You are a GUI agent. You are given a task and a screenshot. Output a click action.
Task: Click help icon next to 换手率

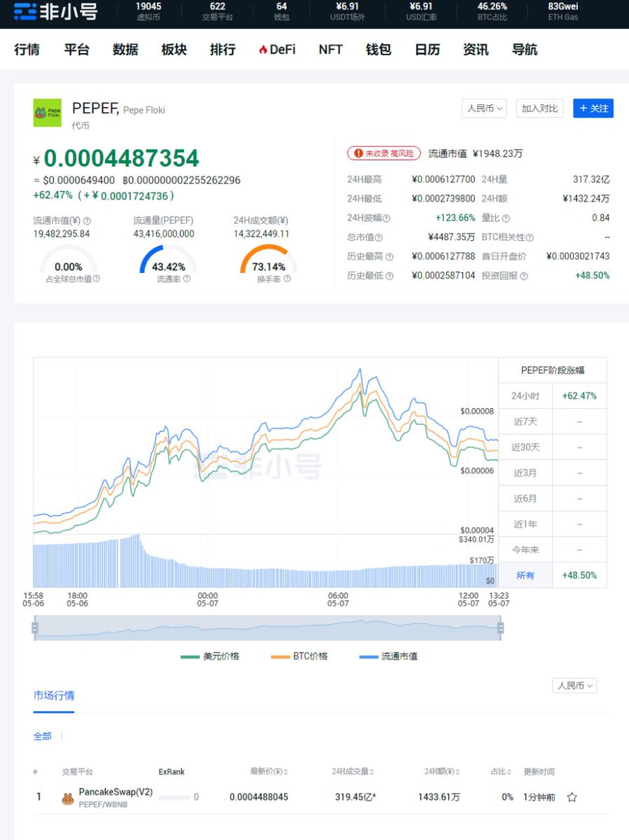click(287, 279)
